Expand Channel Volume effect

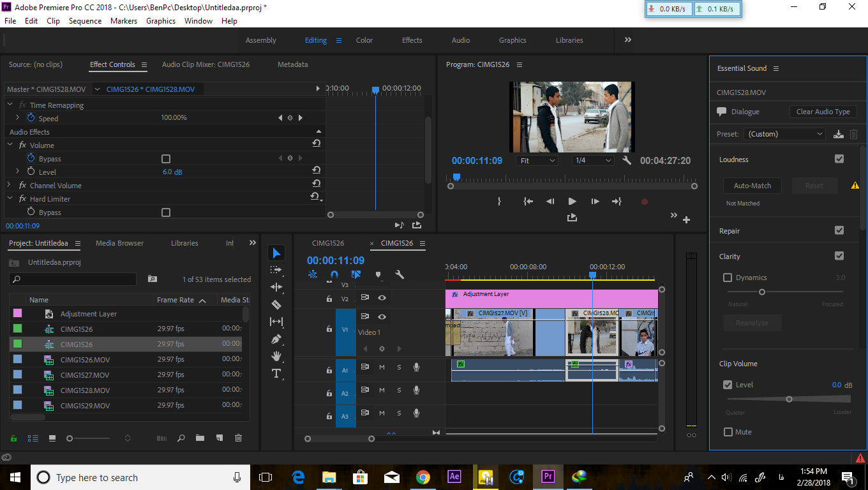point(10,185)
